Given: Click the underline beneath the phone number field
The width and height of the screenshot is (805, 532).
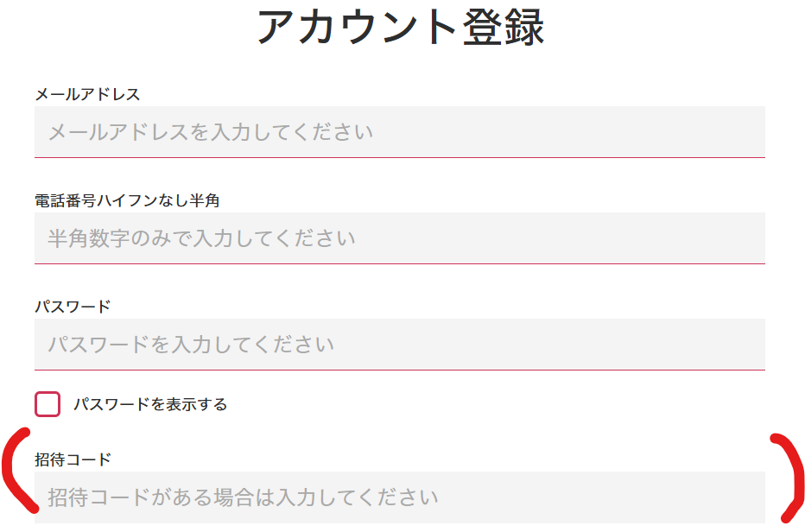Looking at the screenshot, I should (400, 263).
